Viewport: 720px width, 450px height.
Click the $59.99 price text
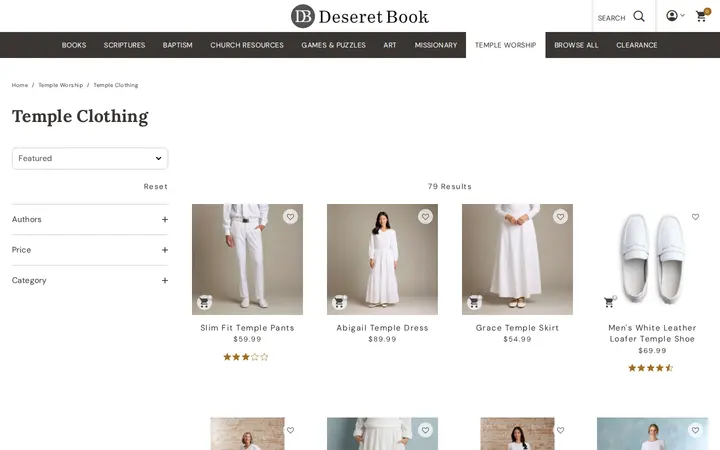(x=248, y=339)
